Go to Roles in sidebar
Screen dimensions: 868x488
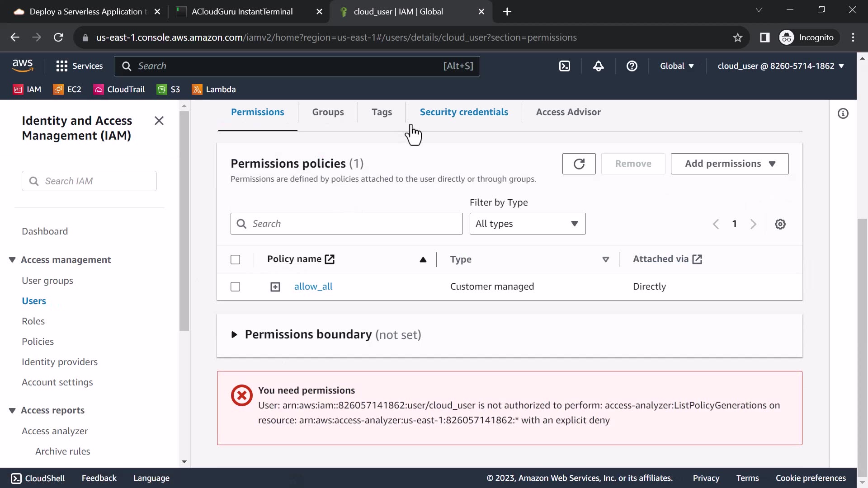(x=33, y=321)
